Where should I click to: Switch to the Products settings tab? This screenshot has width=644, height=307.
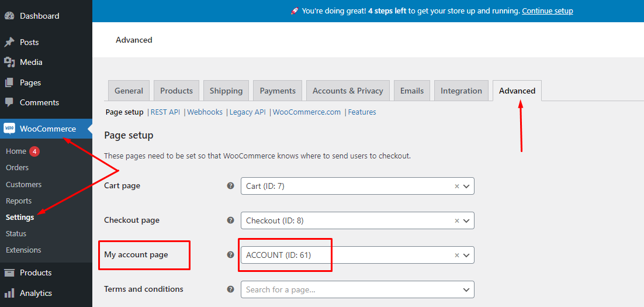176,91
